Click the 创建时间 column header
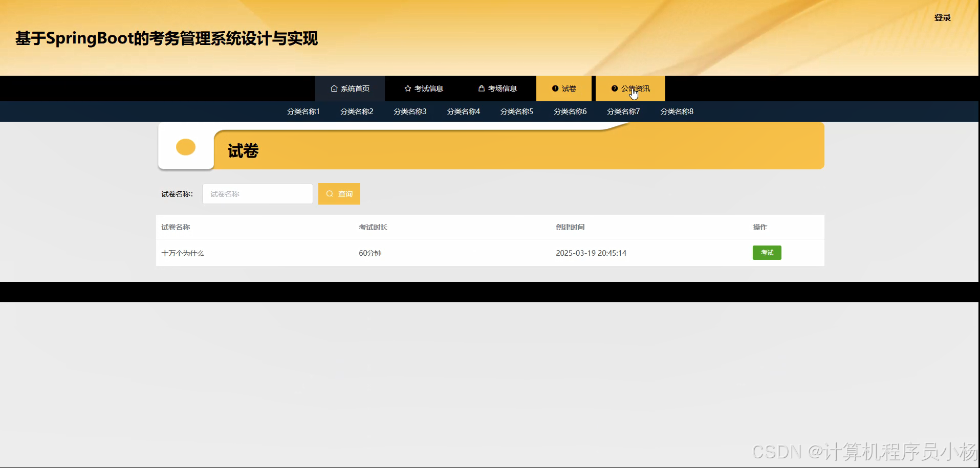980x468 pixels. (570, 227)
